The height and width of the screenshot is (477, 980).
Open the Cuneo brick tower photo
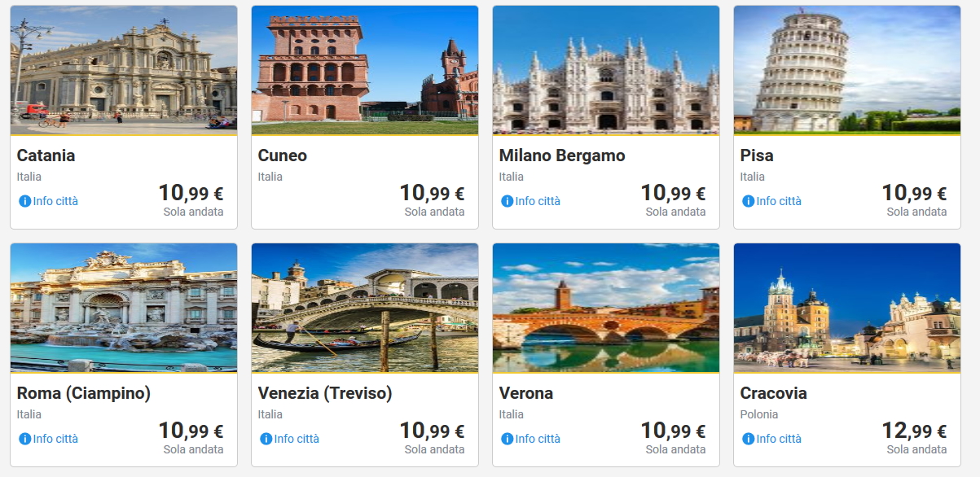pos(365,70)
